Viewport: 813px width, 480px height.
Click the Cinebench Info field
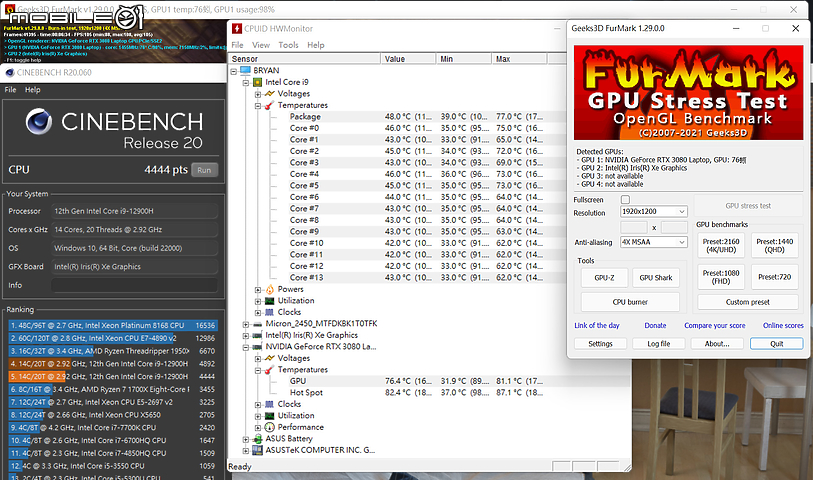pos(134,285)
